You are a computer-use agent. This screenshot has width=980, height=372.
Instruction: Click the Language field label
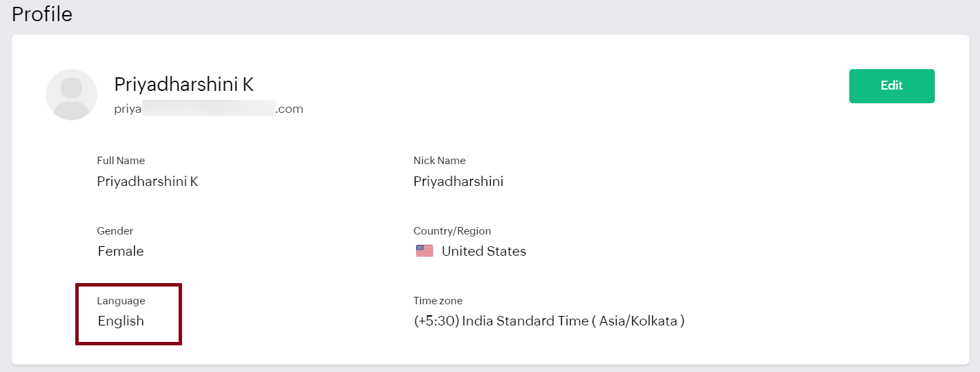tap(121, 301)
